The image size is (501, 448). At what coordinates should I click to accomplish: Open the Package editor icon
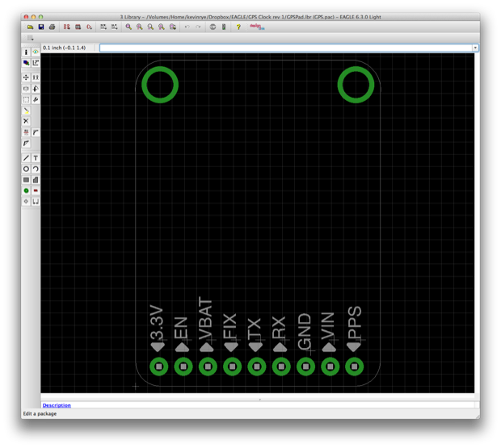pyautogui.click(x=78, y=27)
